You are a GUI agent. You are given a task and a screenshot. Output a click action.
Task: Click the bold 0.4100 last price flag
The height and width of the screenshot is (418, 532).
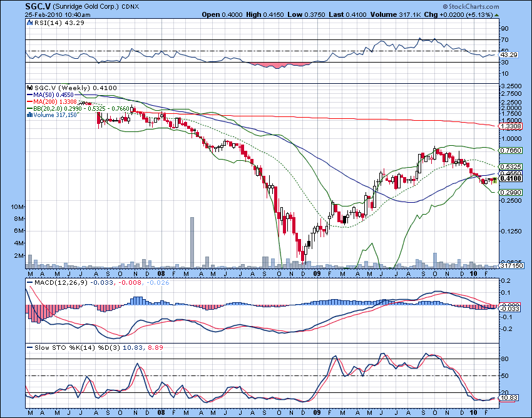[511, 178]
